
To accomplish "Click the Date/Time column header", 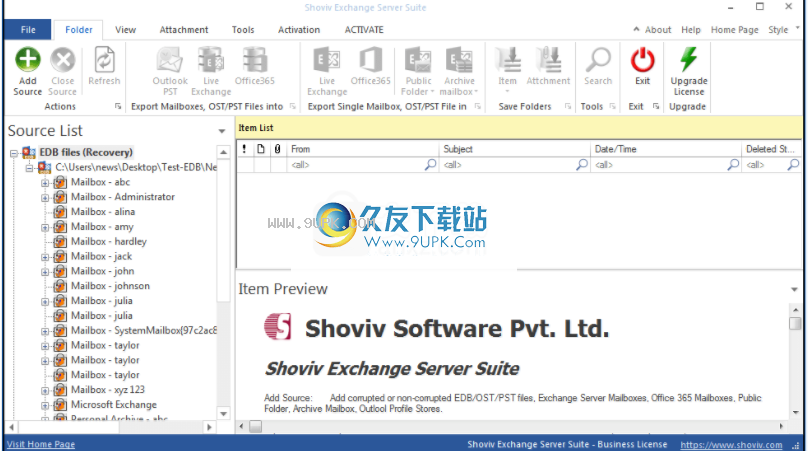I will tap(666, 149).
